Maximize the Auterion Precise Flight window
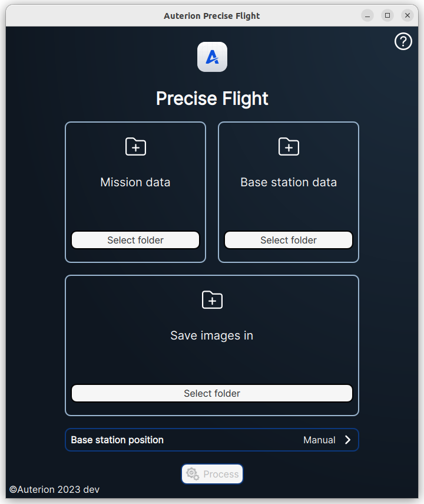This screenshot has width=424, height=504. click(387, 15)
